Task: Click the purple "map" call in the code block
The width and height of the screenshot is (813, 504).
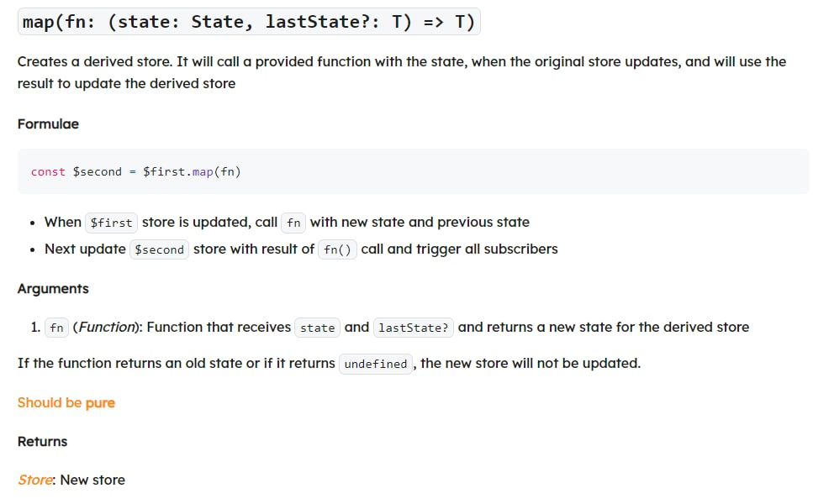Action: (x=203, y=171)
